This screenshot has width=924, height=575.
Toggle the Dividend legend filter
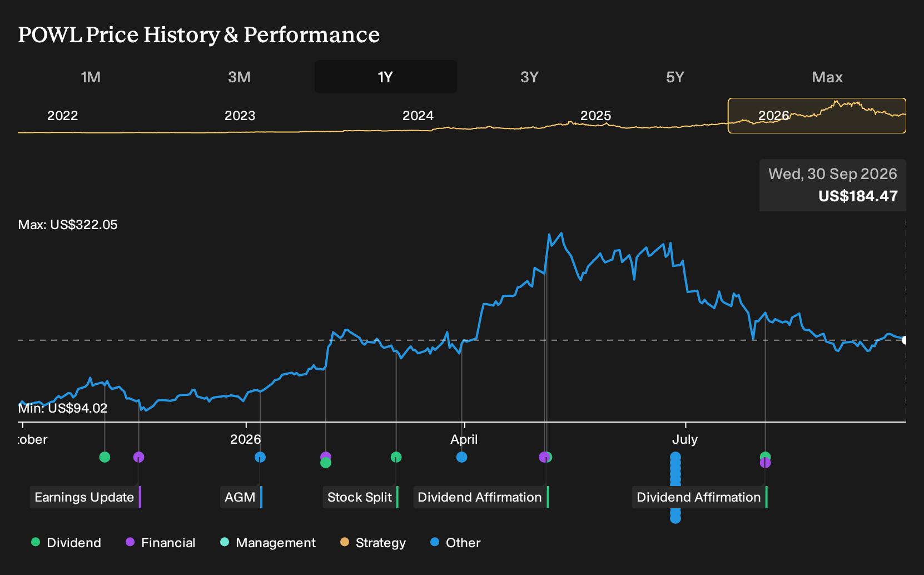click(66, 543)
